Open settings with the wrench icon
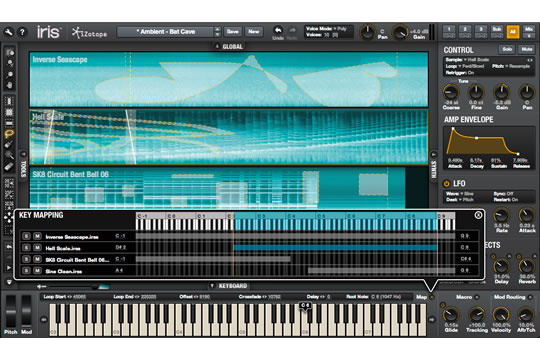This screenshot has width=540, height=360. click(9, 32)
